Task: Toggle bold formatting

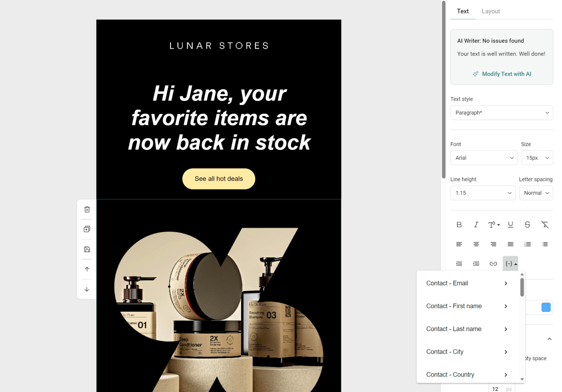Action: coord(459,225)
